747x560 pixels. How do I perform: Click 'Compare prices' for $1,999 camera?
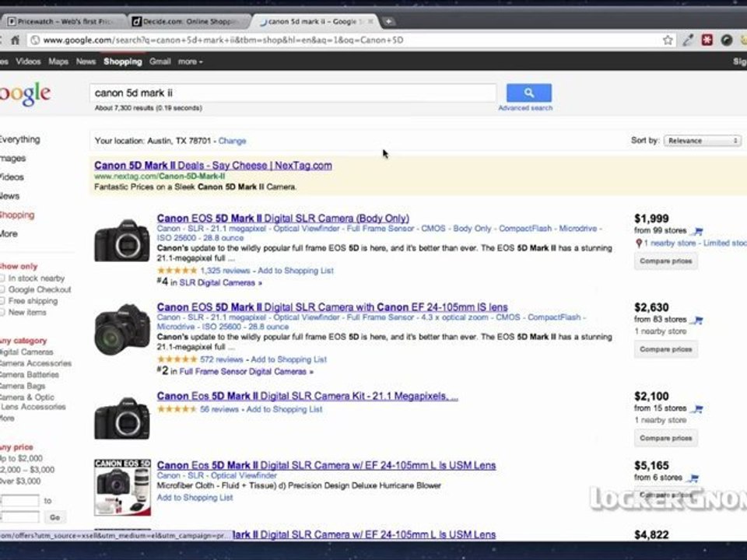[666, 261]
